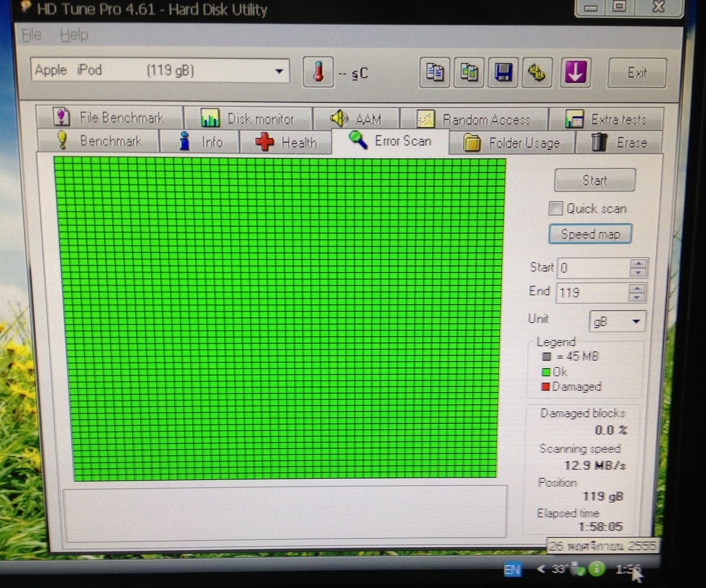Click the temperature thermometer icon

click(x=318, y=72)
